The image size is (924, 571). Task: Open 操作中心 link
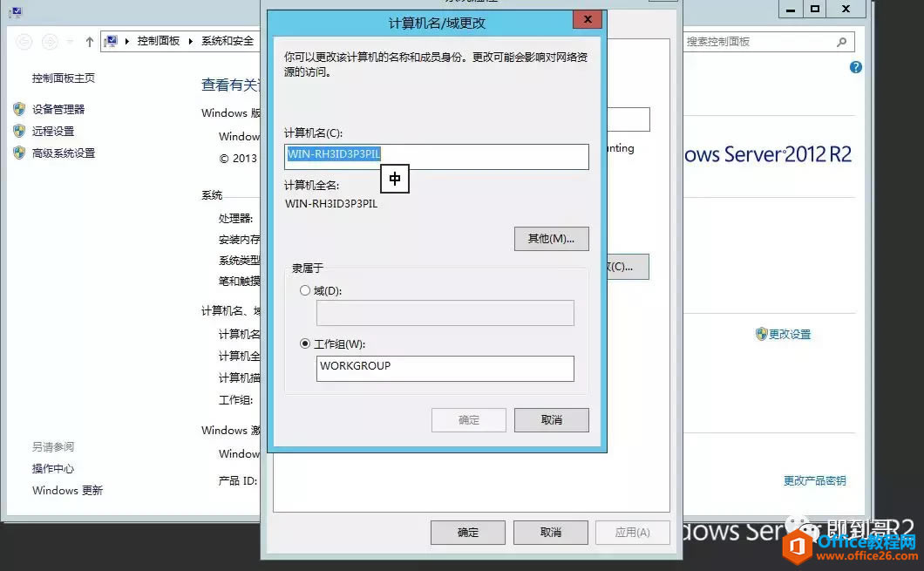tap(53, 468)
